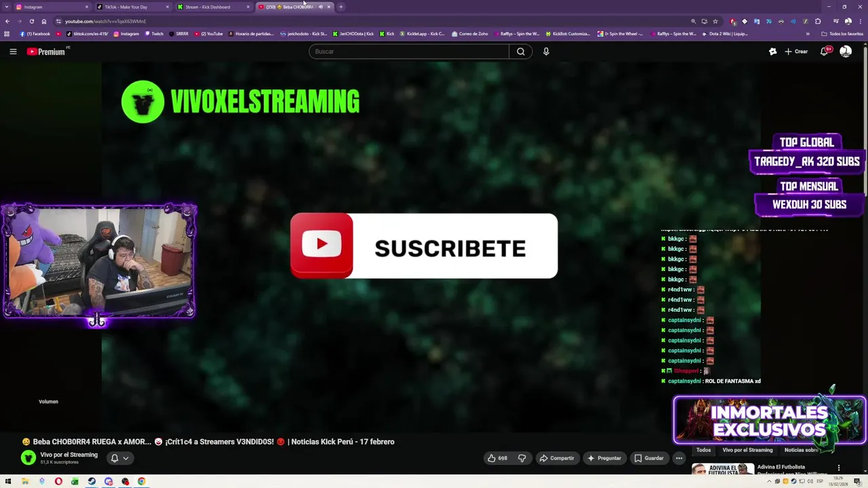Open the tab search dropdown arrow

pyautogui.click(x=7, y=7)
